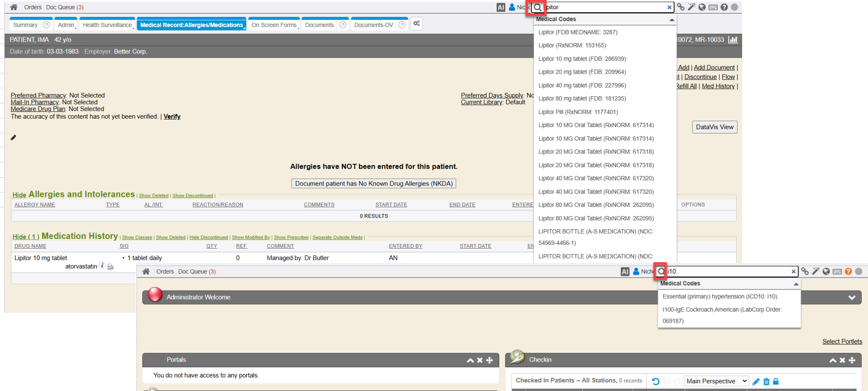Click the pencil edit icon below the Verify link
The height and width of the screenshot is (391, 868).
coord(14,138)
